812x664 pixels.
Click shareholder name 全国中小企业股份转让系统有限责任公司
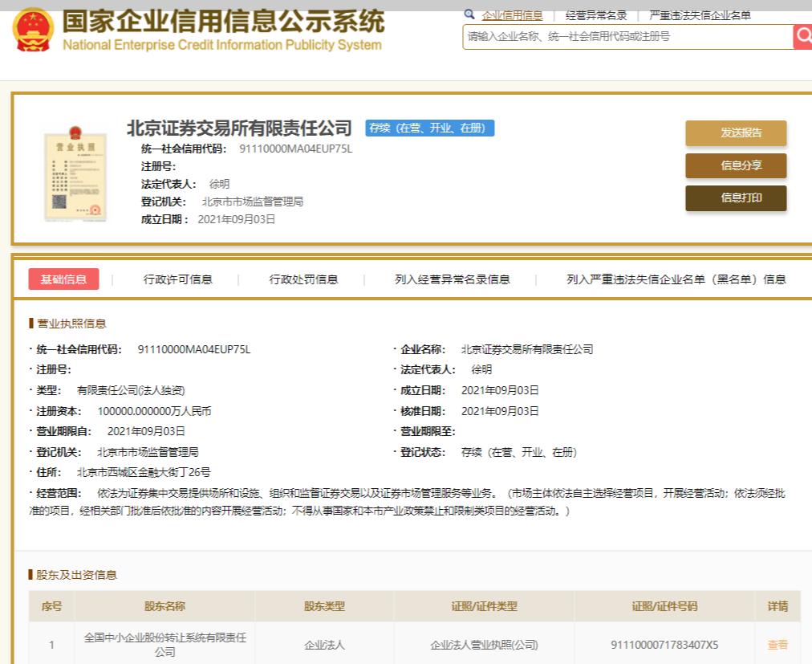164,645
